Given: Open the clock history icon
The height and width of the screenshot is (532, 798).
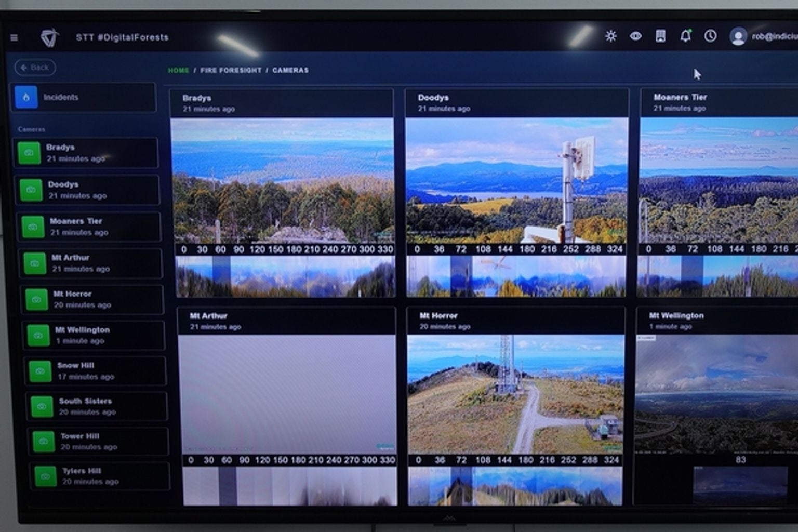Looking at the screenshot, I should [710, 36].
